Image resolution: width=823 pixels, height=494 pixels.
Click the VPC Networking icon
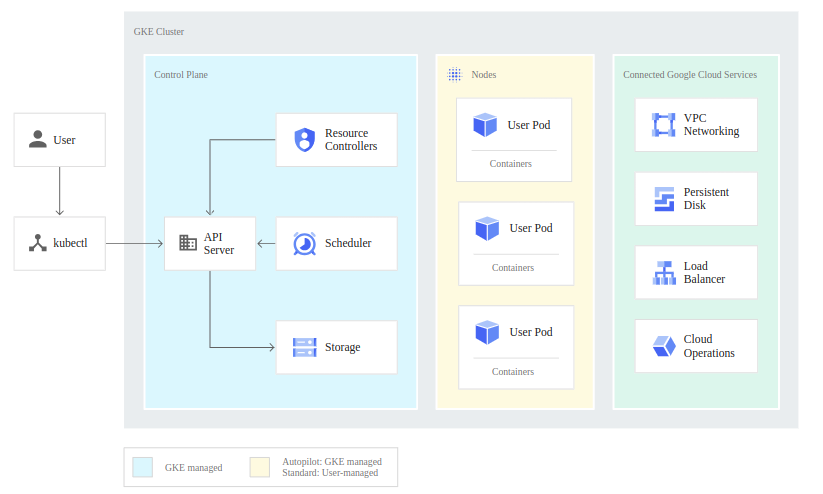click(x=663, y=125)
